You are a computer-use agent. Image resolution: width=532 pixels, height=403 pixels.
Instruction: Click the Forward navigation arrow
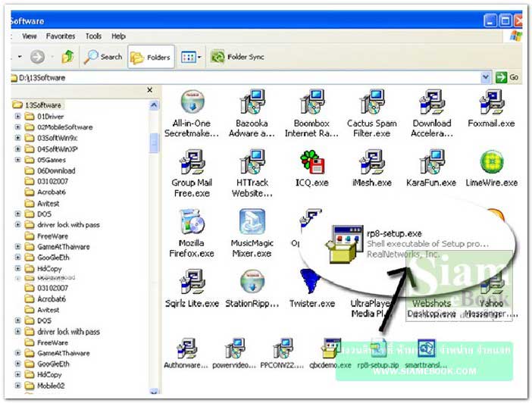click(37, 57)
